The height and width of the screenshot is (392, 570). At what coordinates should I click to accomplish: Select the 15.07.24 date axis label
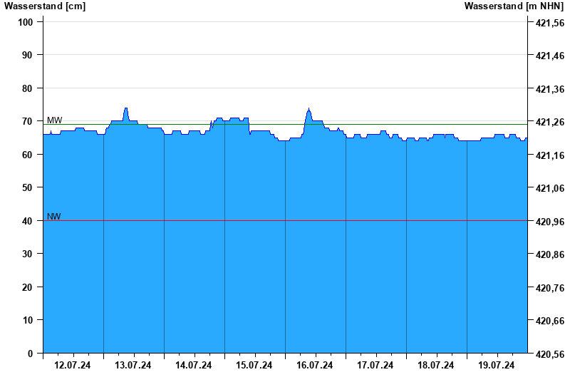[254, 365]
